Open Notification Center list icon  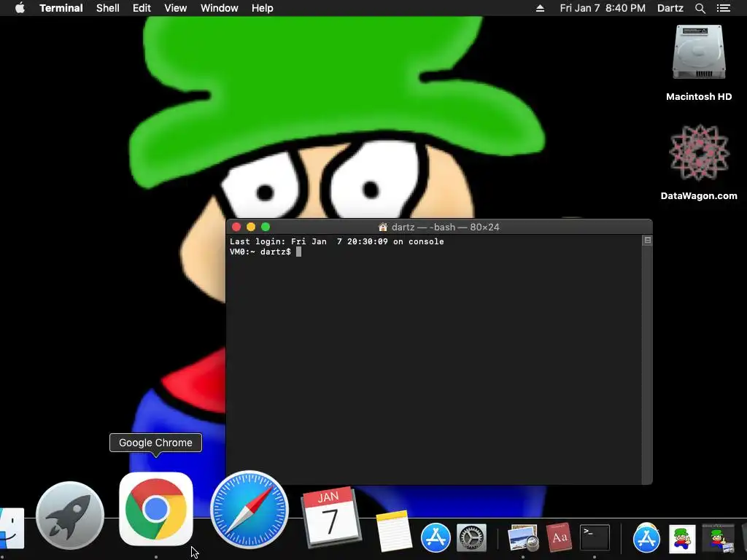(x=723, y=8)
